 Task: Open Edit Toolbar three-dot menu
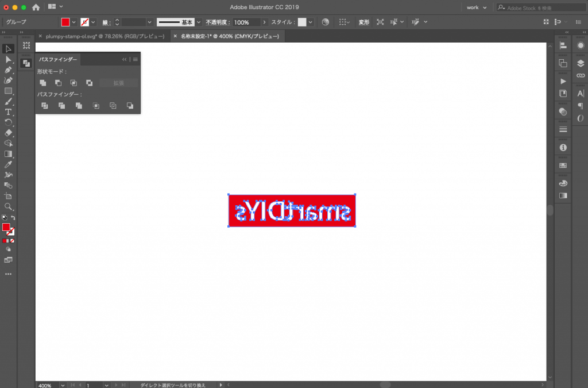pyautogui.click(x=8, y=274)
